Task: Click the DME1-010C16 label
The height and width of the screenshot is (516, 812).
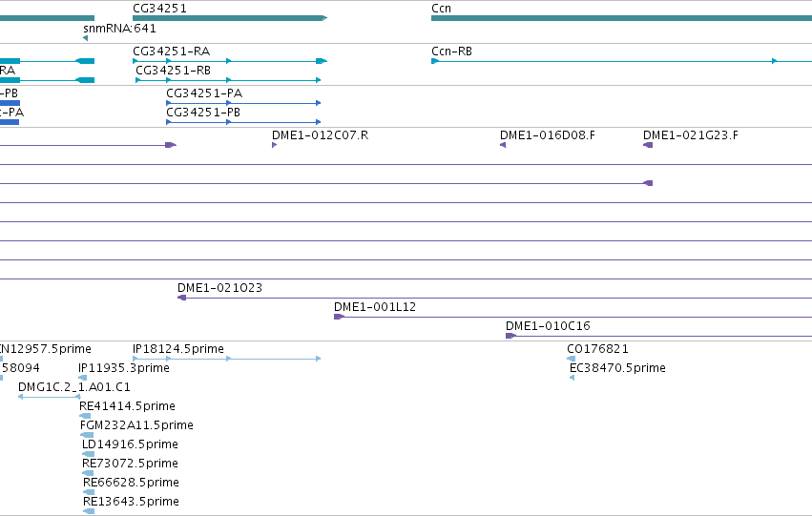Action: tap(548, 326)
